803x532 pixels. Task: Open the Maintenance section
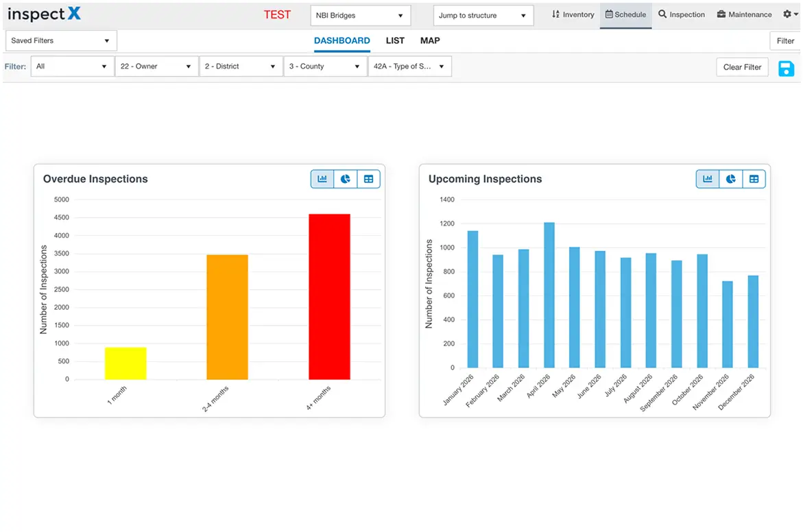coord(743,14)
